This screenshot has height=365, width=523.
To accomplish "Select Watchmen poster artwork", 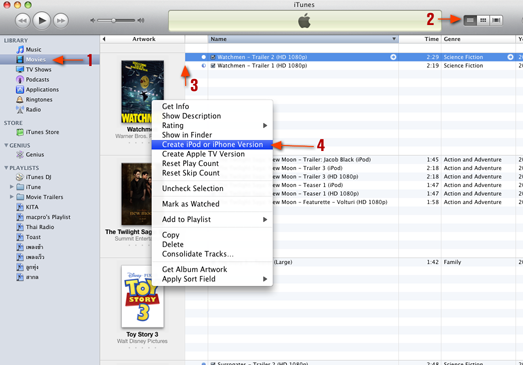I will [142, 92].
